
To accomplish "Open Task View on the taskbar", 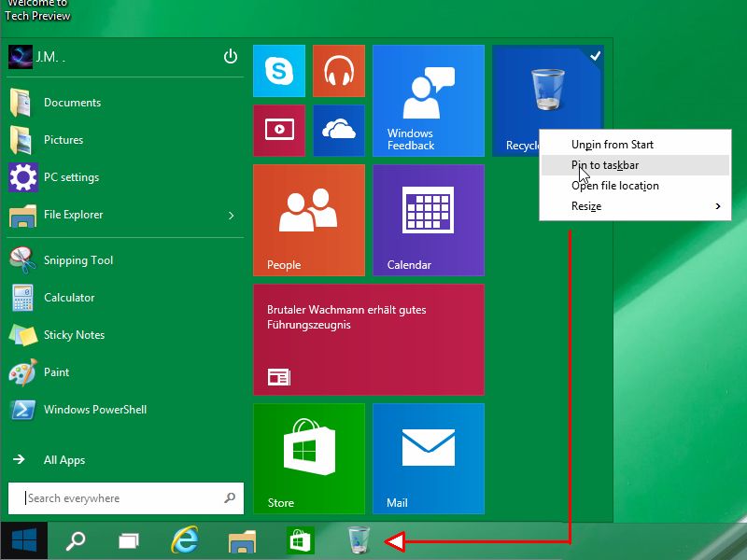I will tap(129, 540).
